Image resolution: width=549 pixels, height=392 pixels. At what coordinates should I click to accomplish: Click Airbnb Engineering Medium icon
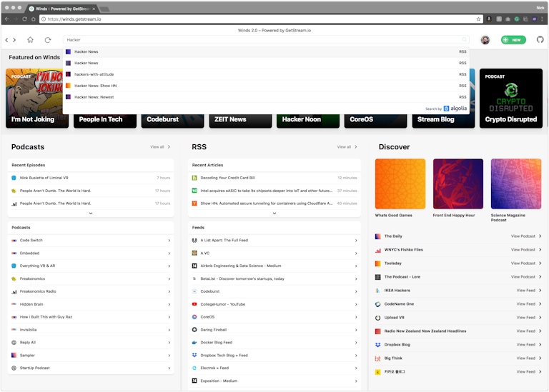(x=194, y=266)
